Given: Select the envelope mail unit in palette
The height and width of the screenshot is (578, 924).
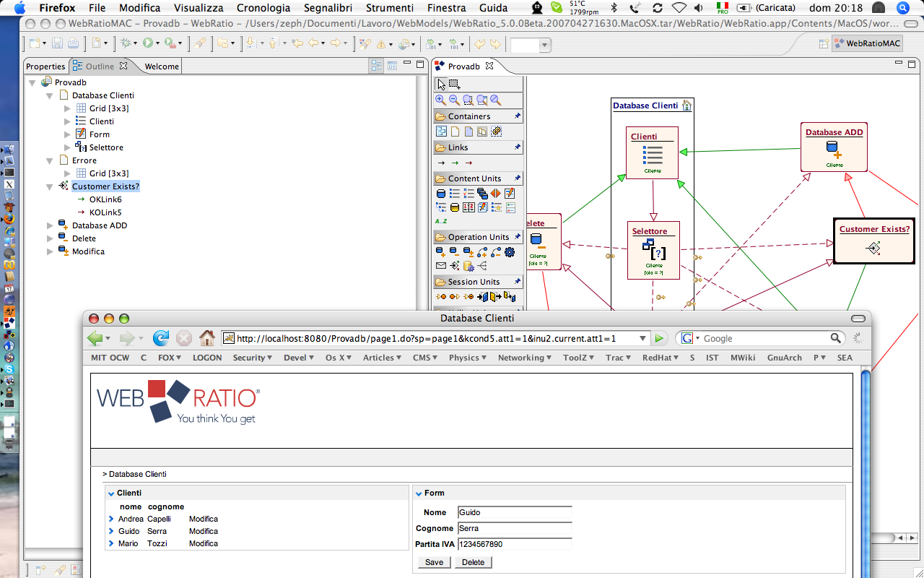Looking at the screenshot, I should 441,266.
